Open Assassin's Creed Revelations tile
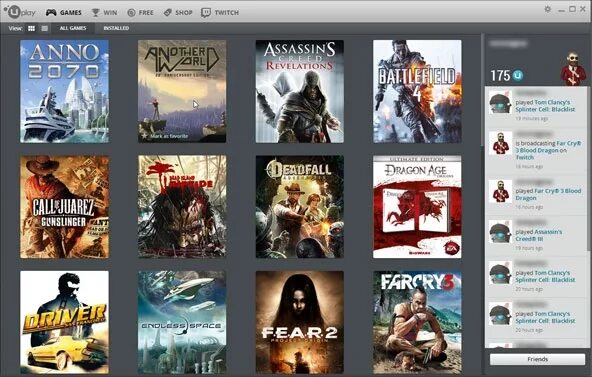 pos(300,91)
